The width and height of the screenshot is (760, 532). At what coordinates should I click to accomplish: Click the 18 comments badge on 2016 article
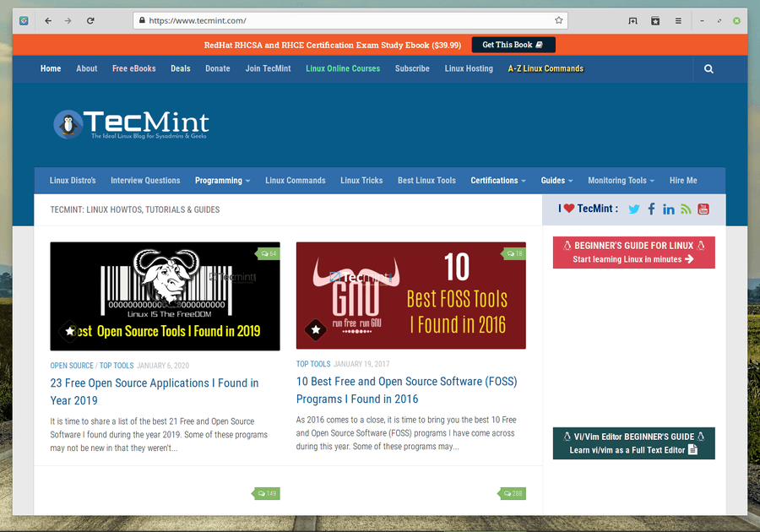(x=513, y=253)
